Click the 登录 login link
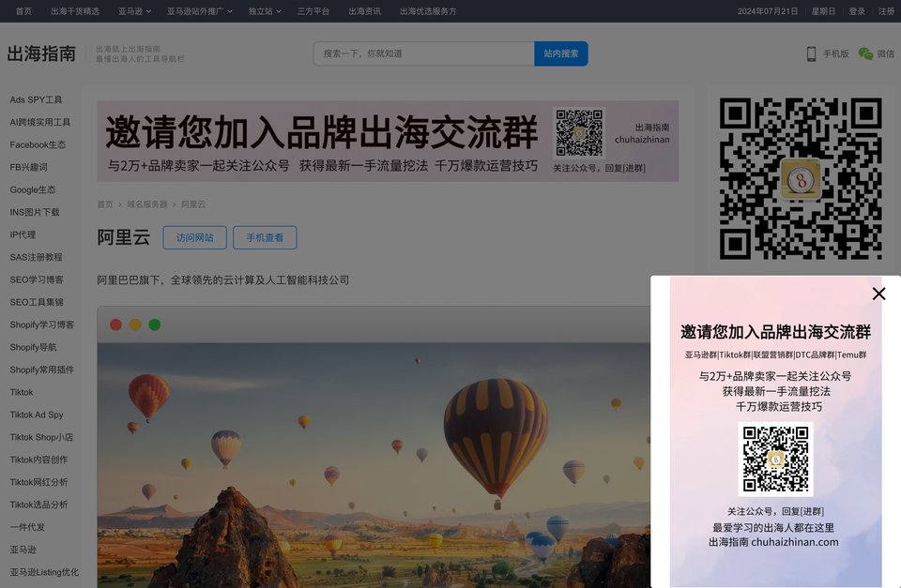This screenshot has height=588, width=901. [x=857, y=11]
